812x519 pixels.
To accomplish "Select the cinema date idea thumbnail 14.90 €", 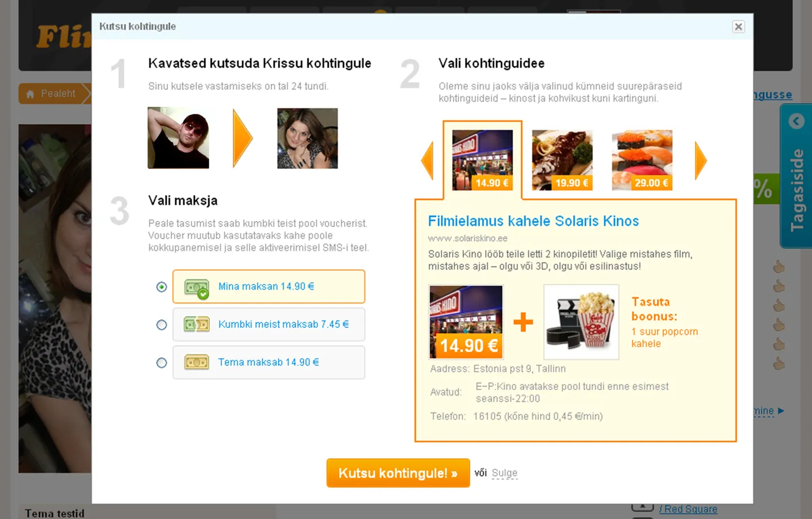I will [483, 160].
